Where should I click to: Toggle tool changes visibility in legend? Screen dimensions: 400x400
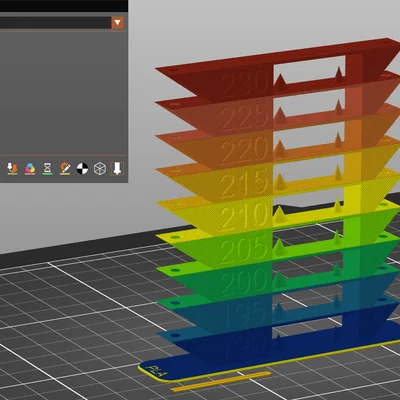tap(12, 169)
